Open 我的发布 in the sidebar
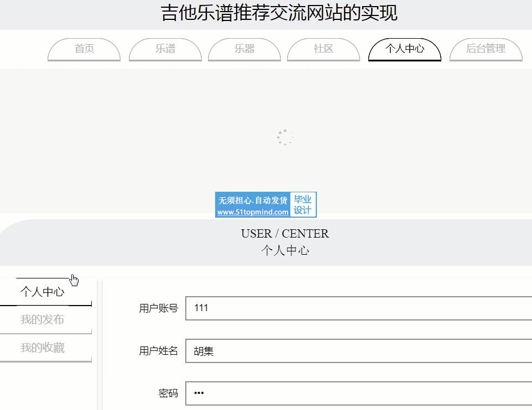This screenshot has height=410, width=532. click(x=43, y=320)
